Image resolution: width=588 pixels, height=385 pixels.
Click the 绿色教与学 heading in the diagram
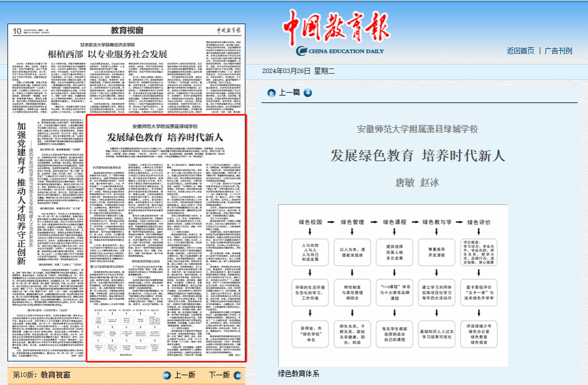point(437,222)
